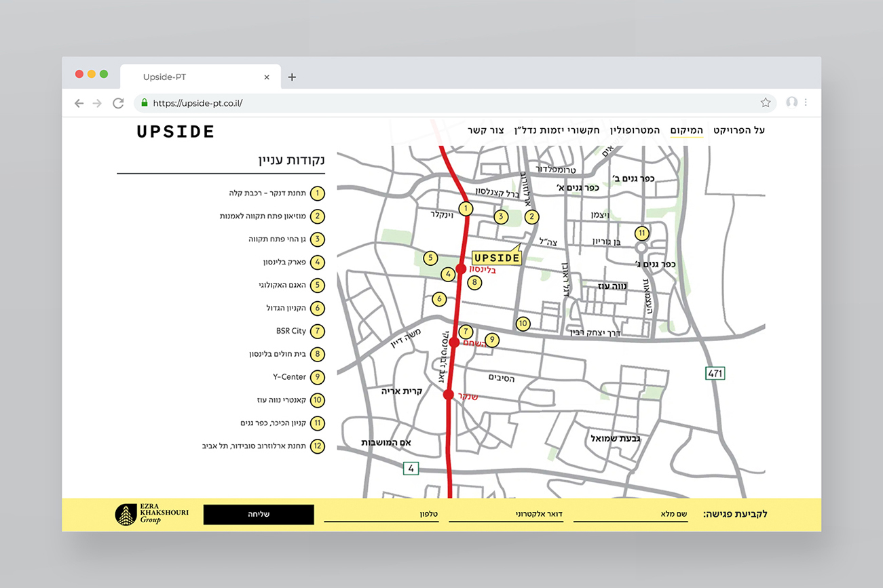Click the גבעת שמואל map label
The image size is (883, 588).
(616, 439)
